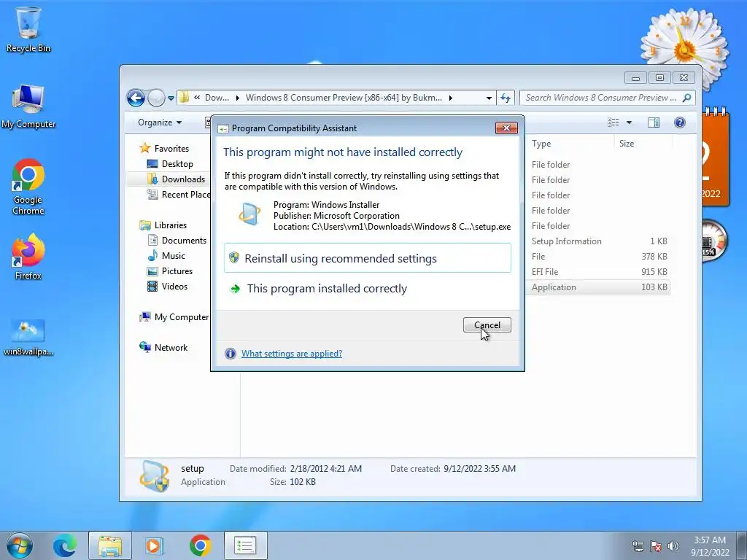This screenshot has width=747, height=560.
Task: Click the setup application icon in details pane
Action: click(x=155, y=476)
